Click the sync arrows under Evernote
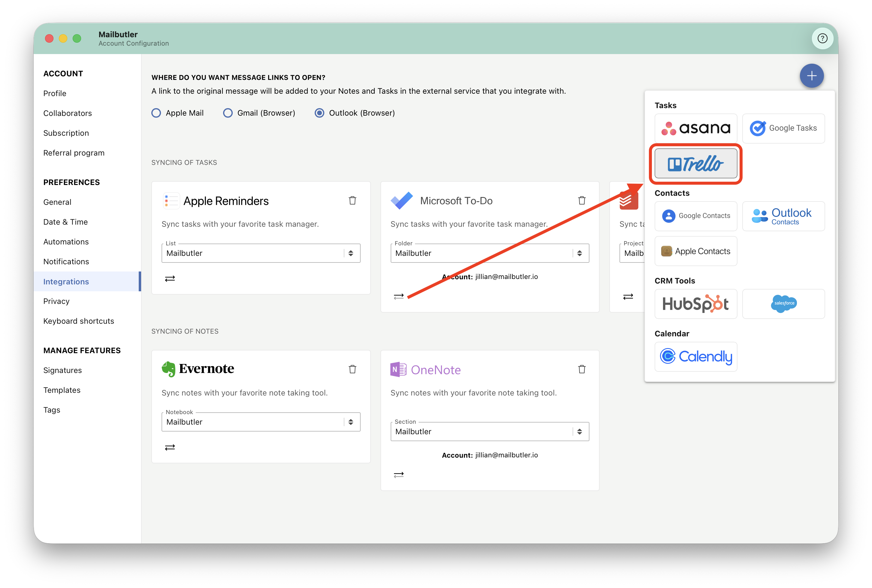Screen dimensions: 872x588 [x=170, y=447]
